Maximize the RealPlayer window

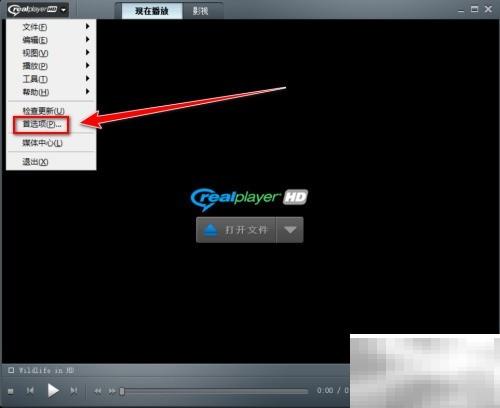pyautogui.click(x=474, y=9)
